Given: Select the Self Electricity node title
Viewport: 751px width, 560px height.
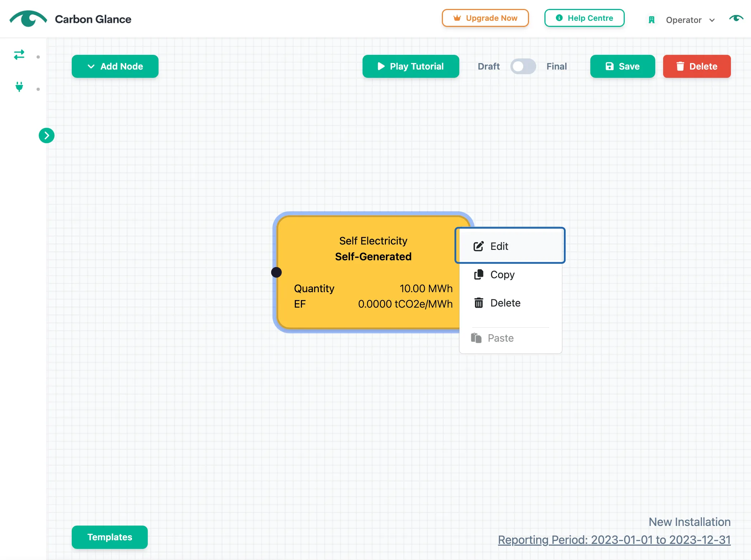Looking at the screenshot, I should (x=373, y=241).
